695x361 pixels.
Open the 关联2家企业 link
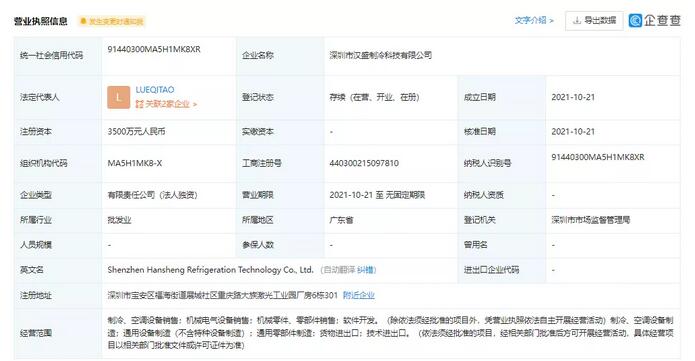(166, 104)
